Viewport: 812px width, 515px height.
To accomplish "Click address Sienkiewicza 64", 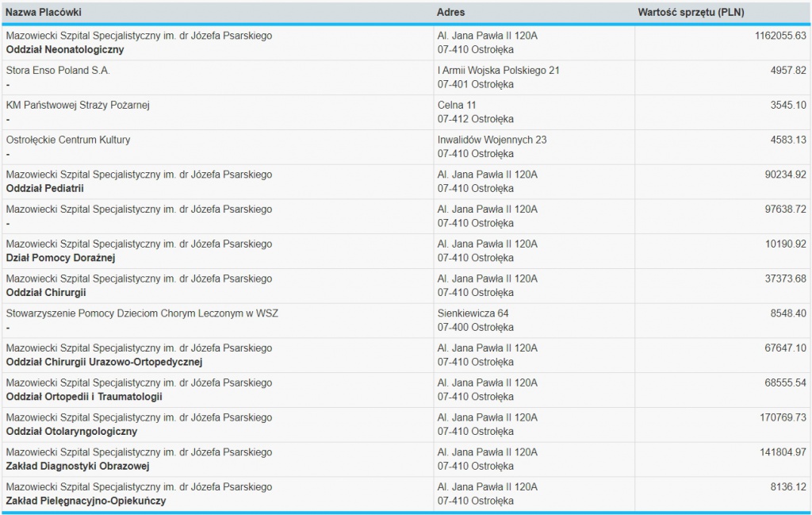I will [473, 313].
